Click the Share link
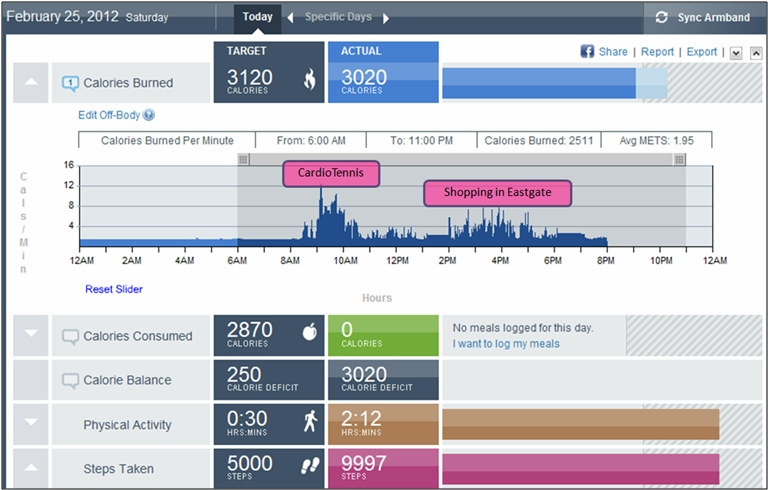 click(x=613, y=52)
